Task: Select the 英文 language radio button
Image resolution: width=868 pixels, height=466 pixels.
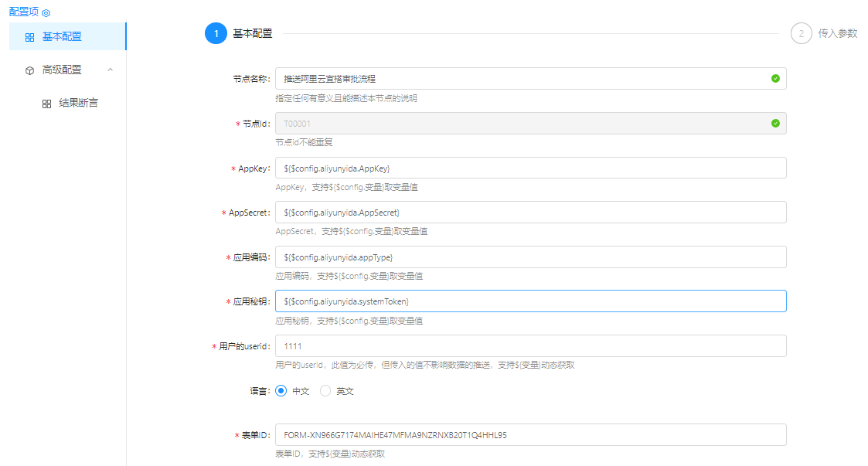Action: click(325, 391)
